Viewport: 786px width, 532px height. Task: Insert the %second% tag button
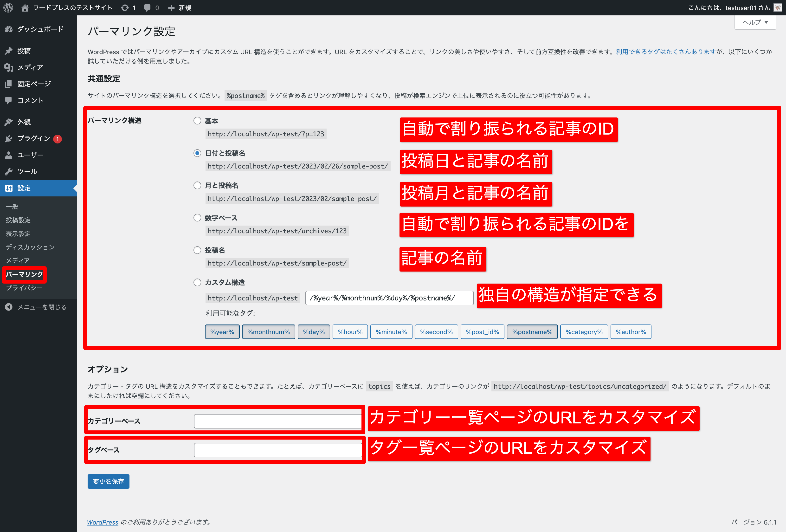pos(437,332)
